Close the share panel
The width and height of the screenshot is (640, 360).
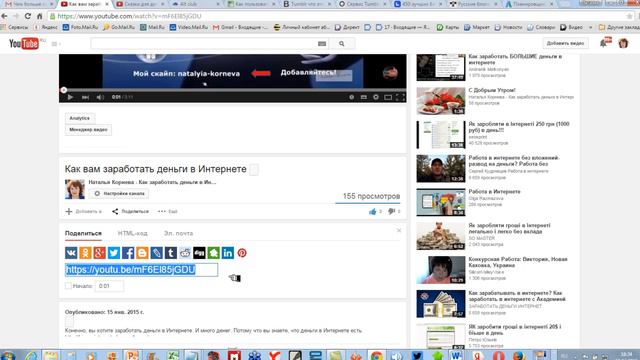399,231
